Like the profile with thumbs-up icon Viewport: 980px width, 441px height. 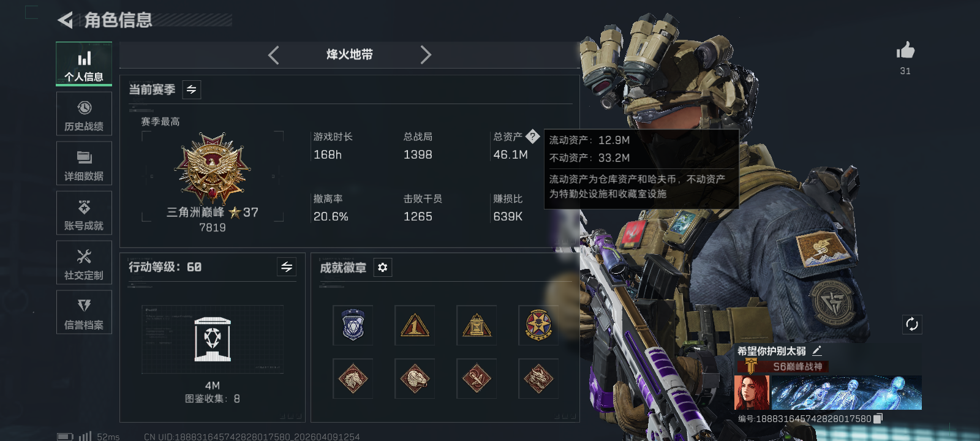tap(905, 51)
